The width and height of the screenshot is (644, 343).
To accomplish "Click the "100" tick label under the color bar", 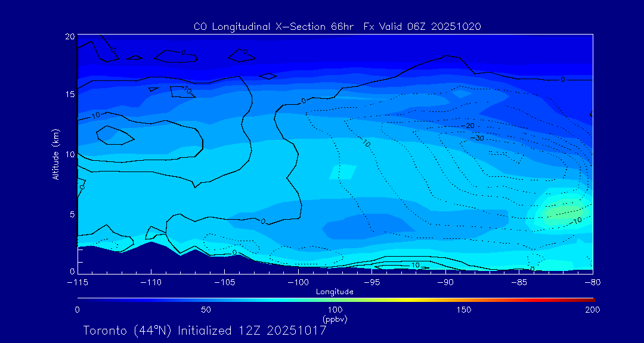I will point(335,310).
